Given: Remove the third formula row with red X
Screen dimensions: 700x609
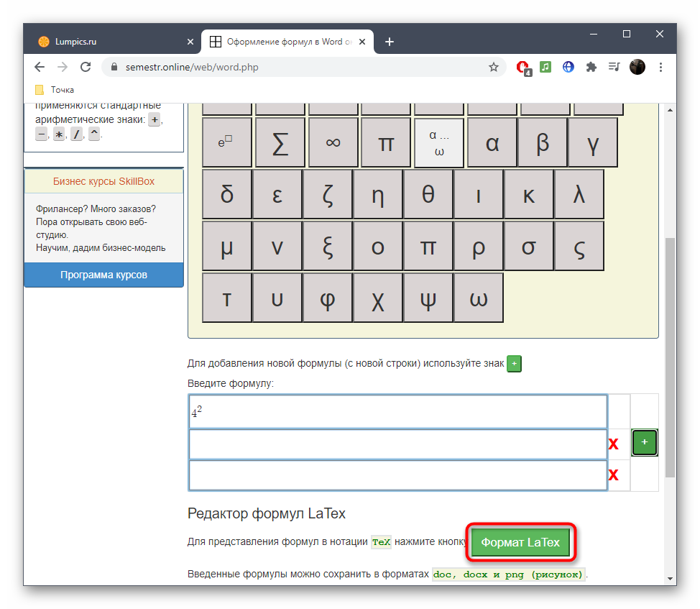Looking at the screenshot, I should pos(614,475).
